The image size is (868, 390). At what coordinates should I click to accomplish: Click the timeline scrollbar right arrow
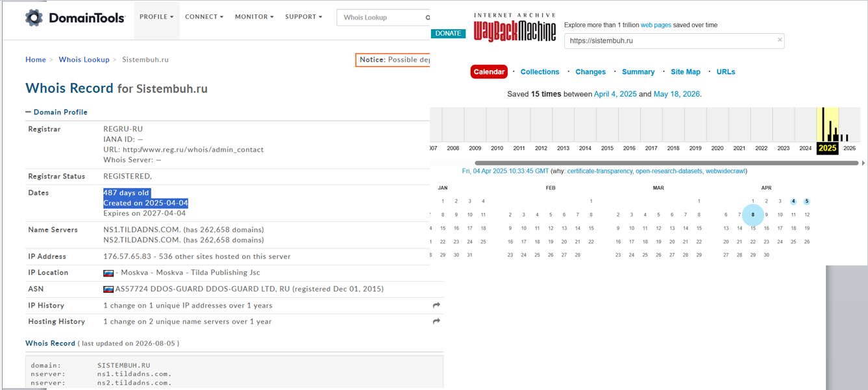click(x=863, y=163)
